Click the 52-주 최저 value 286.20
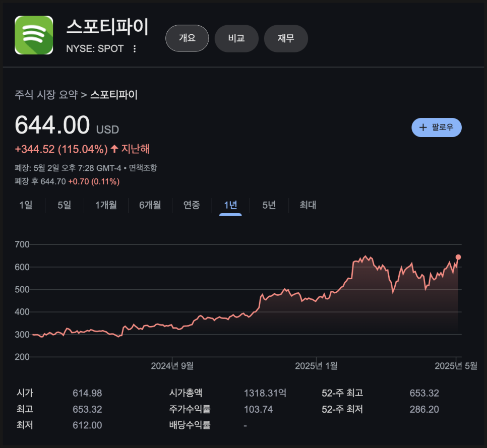 pos(424,409)
